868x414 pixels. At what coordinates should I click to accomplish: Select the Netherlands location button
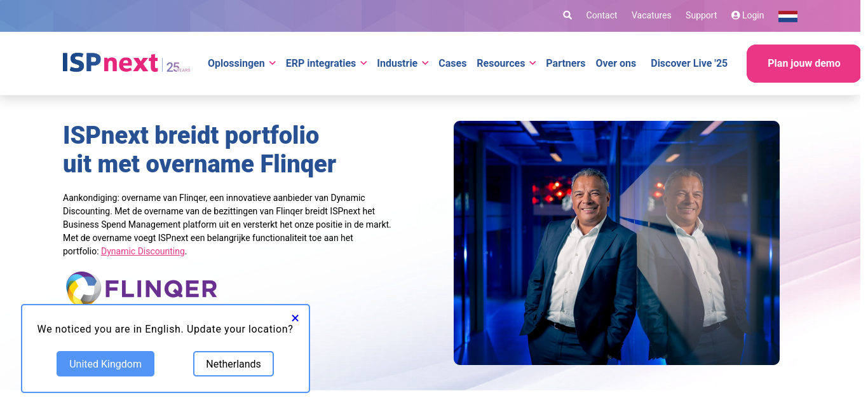[x=233, y=364]
